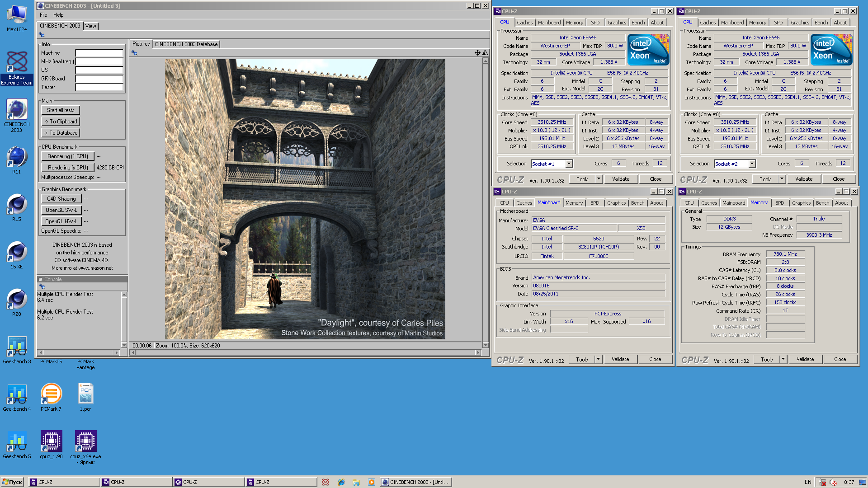This screenshot has height=488, width=868.
Task: Open the PCMark 7 desktop shortcut
Action: tap(51, 398)
